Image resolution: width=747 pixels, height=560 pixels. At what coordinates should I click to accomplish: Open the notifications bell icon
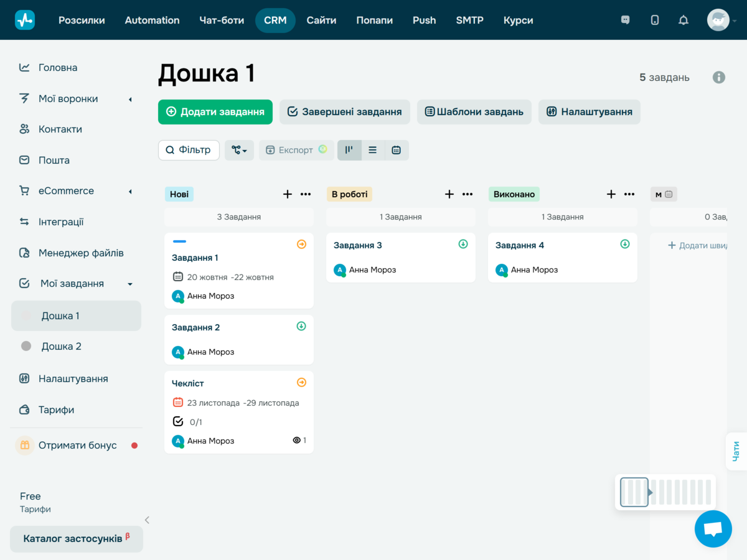683,20
